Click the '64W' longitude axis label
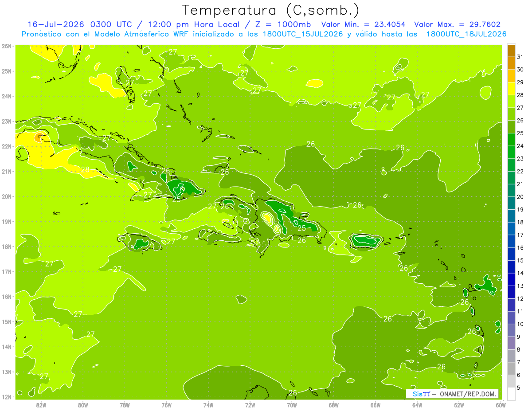Viewport: 532px width, 411px height. click(x=417, y=405)
